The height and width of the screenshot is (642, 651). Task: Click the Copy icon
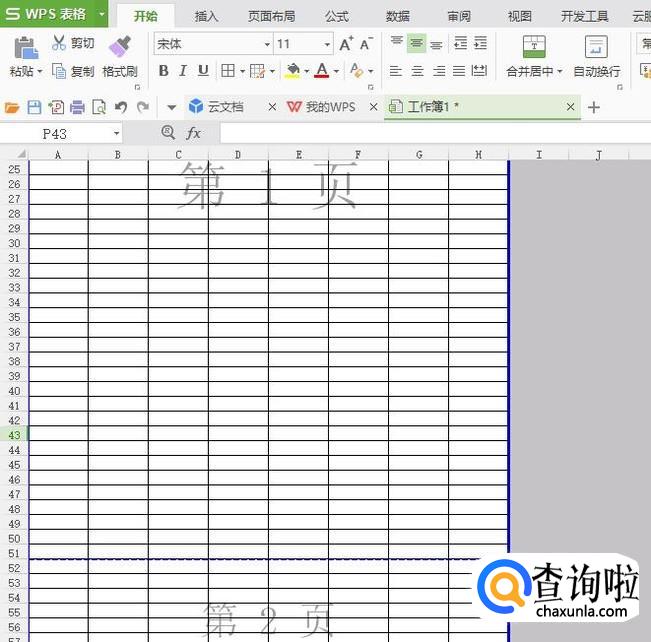(x=59, y=71)
